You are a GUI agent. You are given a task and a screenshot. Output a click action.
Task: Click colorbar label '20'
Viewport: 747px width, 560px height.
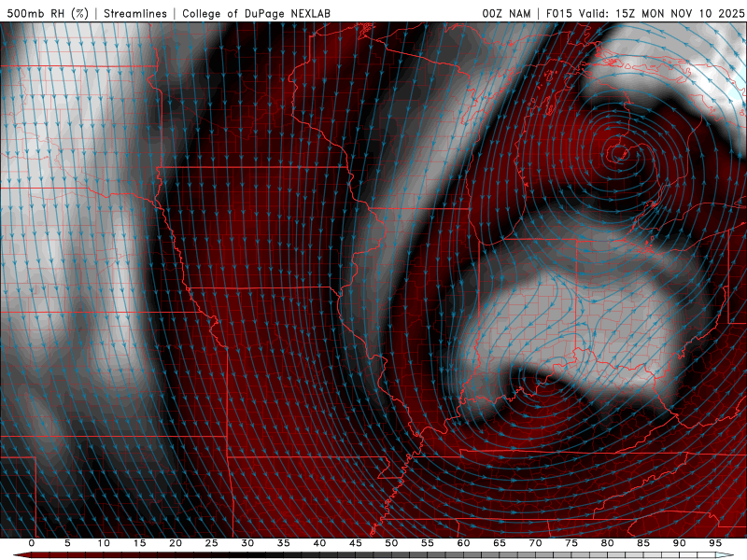(x=176, y=543)
